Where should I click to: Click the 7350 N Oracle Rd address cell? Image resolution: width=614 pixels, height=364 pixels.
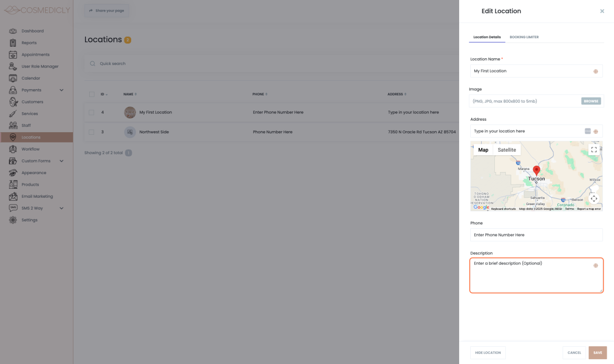coord(422,132)
